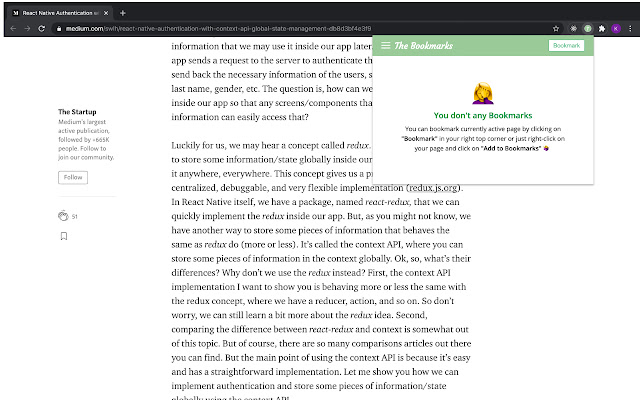
Task: Open a new browser tab
Action: [x=122, y=13]
